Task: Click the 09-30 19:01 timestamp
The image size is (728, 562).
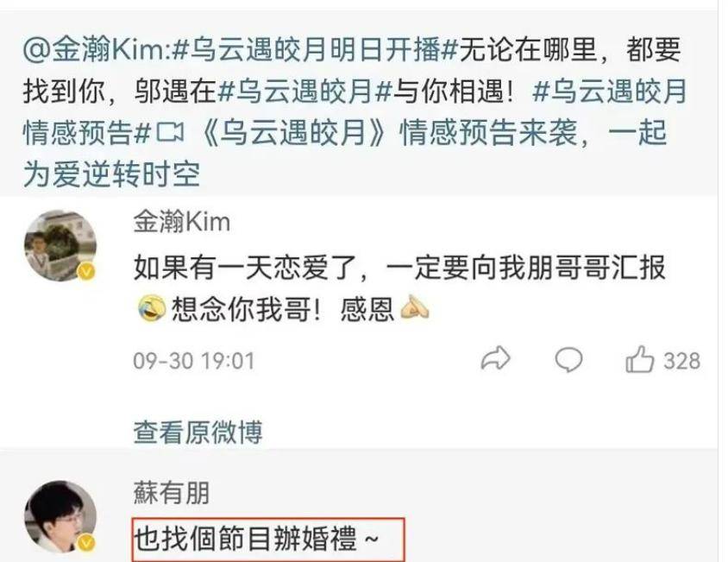Action: (x=194, y=361)
